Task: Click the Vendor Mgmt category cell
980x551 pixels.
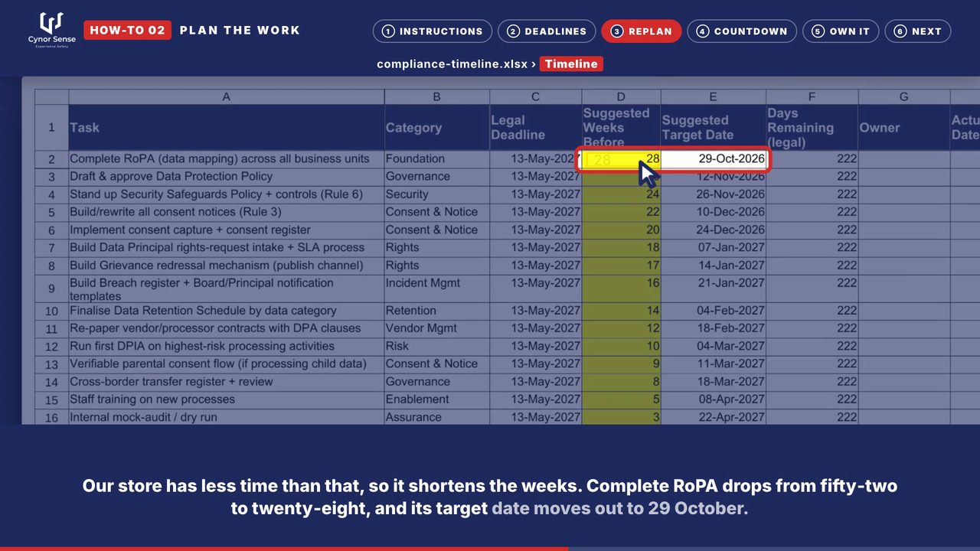Action: point(436,328)
